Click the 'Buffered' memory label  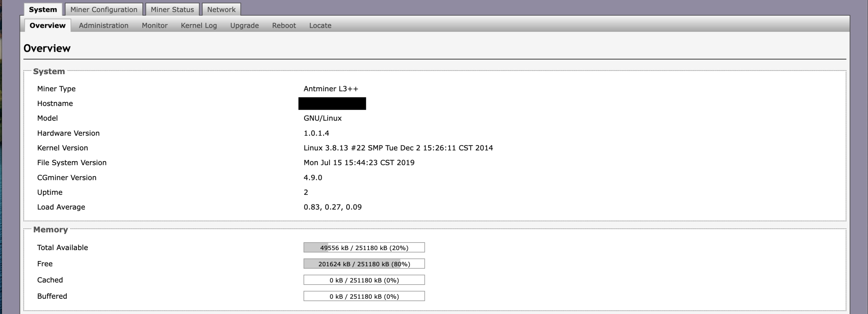tap(52, 296)
